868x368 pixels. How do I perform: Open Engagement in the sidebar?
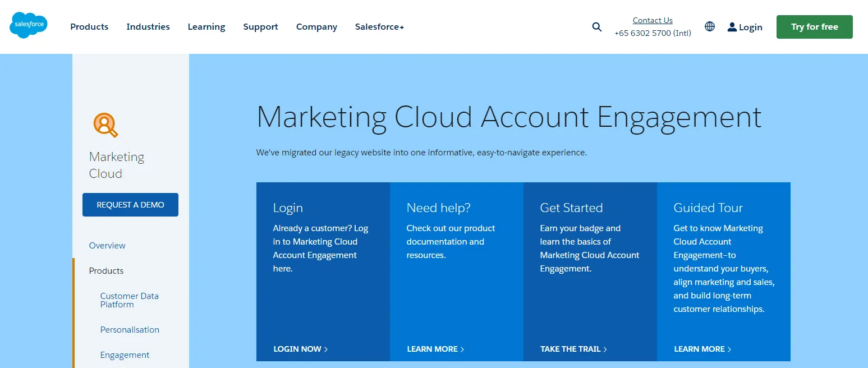pyautogui.click(x=125, y=355)
